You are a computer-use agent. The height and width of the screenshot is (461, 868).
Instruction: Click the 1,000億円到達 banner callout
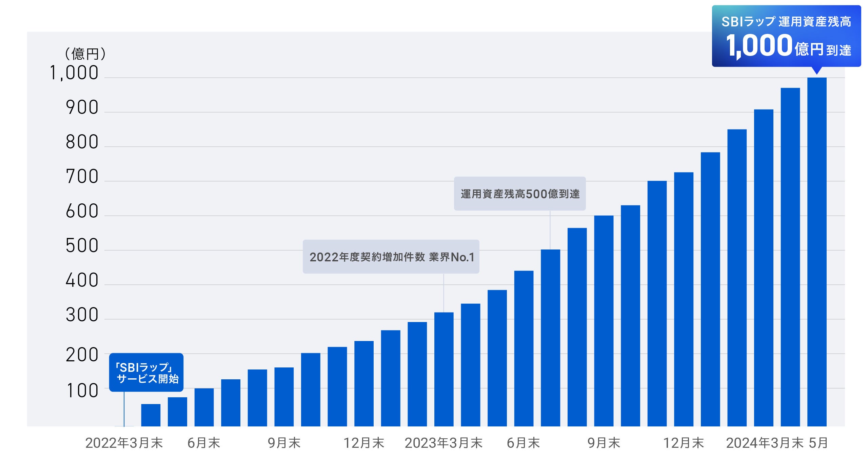pos(786,37)
